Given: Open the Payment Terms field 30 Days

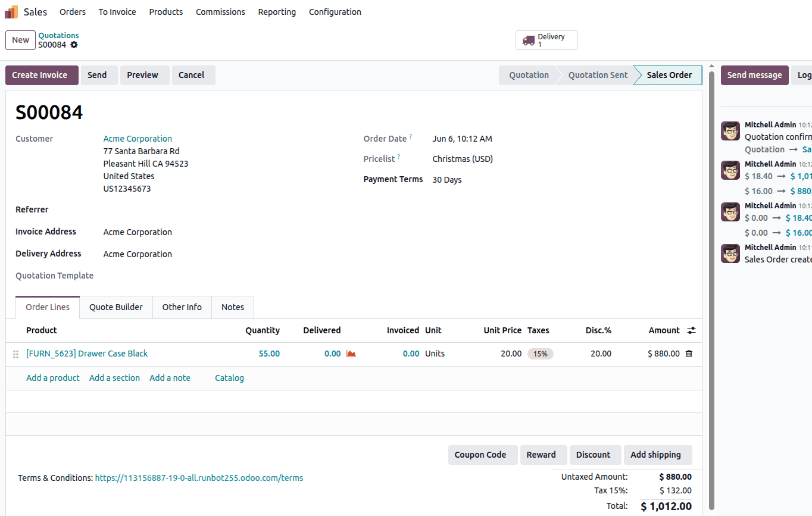Looking at the screenshot, I should coord(446,180).
